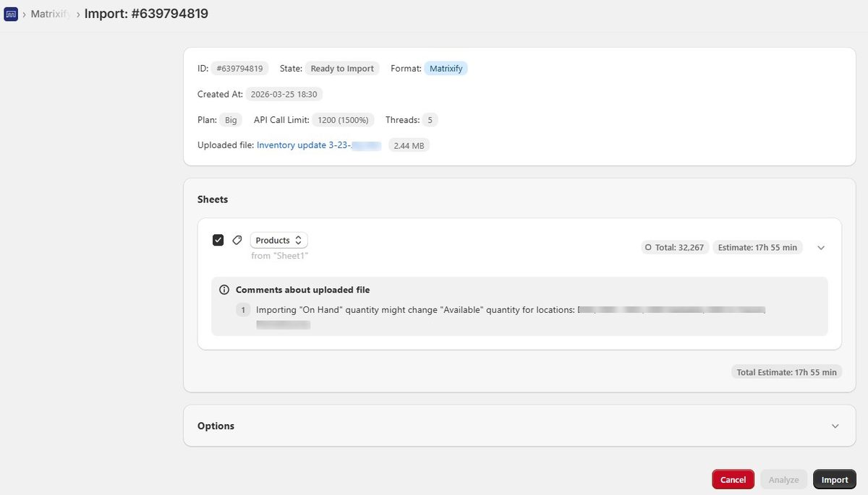Click the product tag icon beside Products
Screen dimensions: 868x495
pyautogui.click(x=237, y=240)
